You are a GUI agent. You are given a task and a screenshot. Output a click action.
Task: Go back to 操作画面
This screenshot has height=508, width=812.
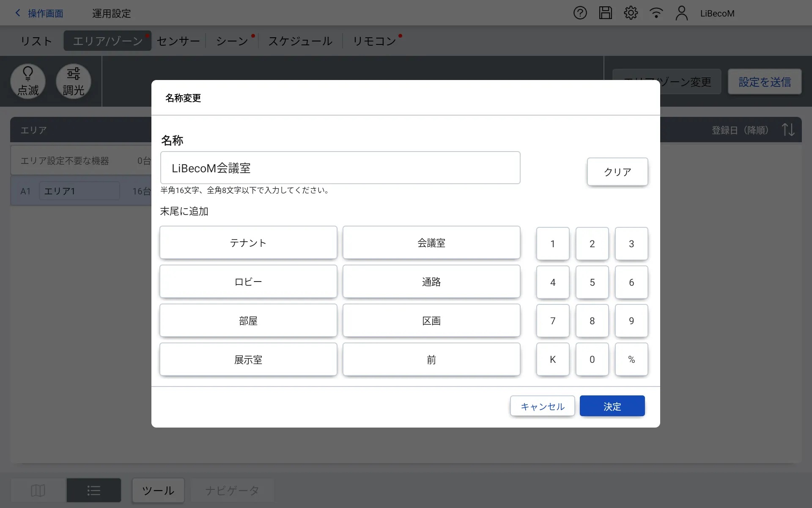(x=39, y=14)
